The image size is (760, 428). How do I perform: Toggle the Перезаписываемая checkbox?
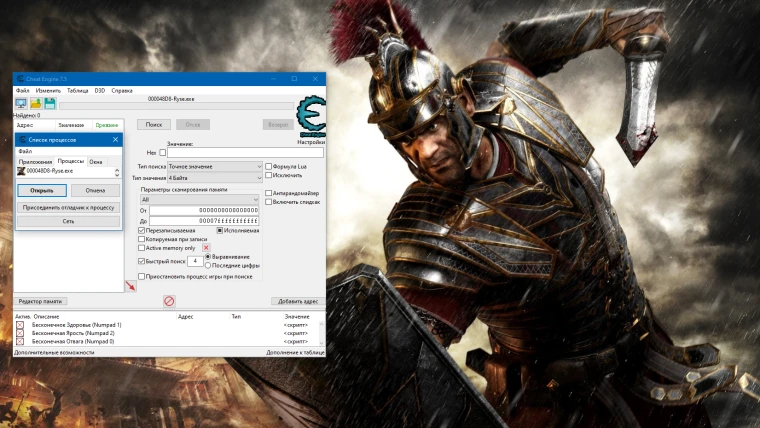pyautogui.click(x=142, y=230)
